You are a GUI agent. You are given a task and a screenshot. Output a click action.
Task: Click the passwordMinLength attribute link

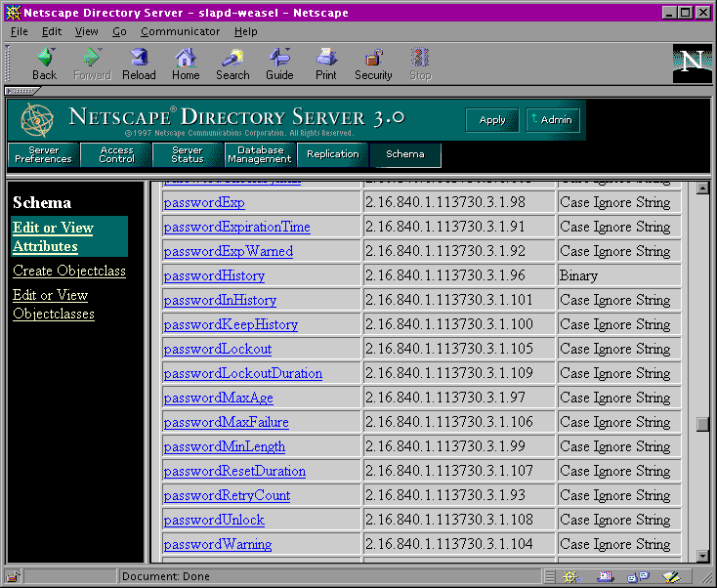pyautogui.click(x=225, y=447)
